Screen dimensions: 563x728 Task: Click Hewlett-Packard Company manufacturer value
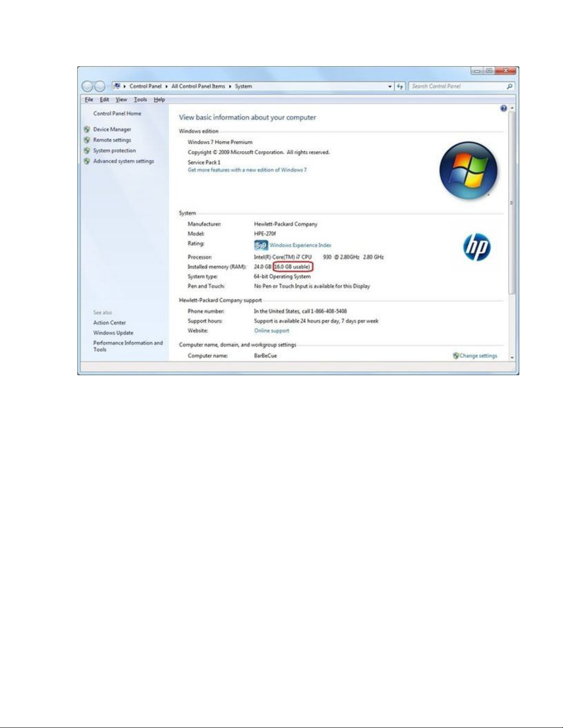pos(285,224)
